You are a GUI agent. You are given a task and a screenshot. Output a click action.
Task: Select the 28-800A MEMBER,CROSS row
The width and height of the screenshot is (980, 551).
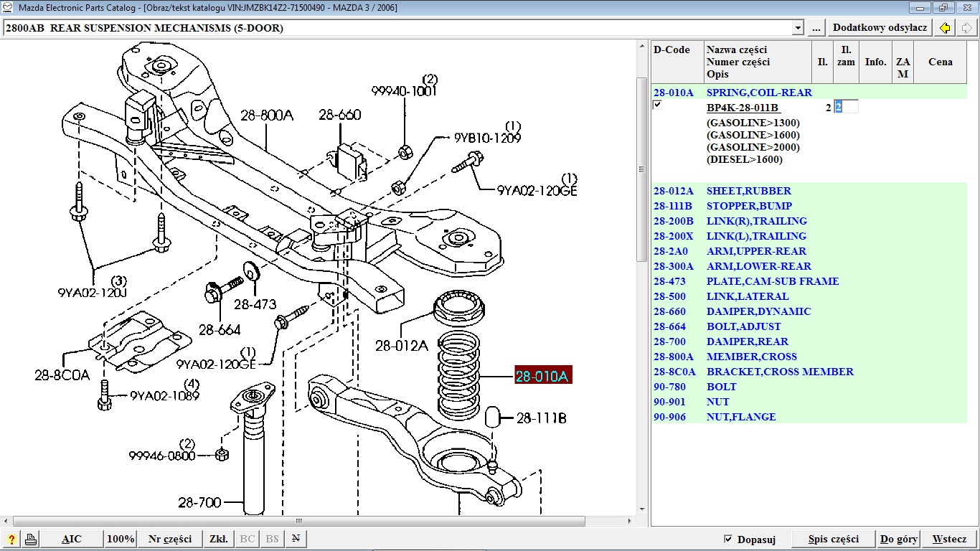click(751, 357)
